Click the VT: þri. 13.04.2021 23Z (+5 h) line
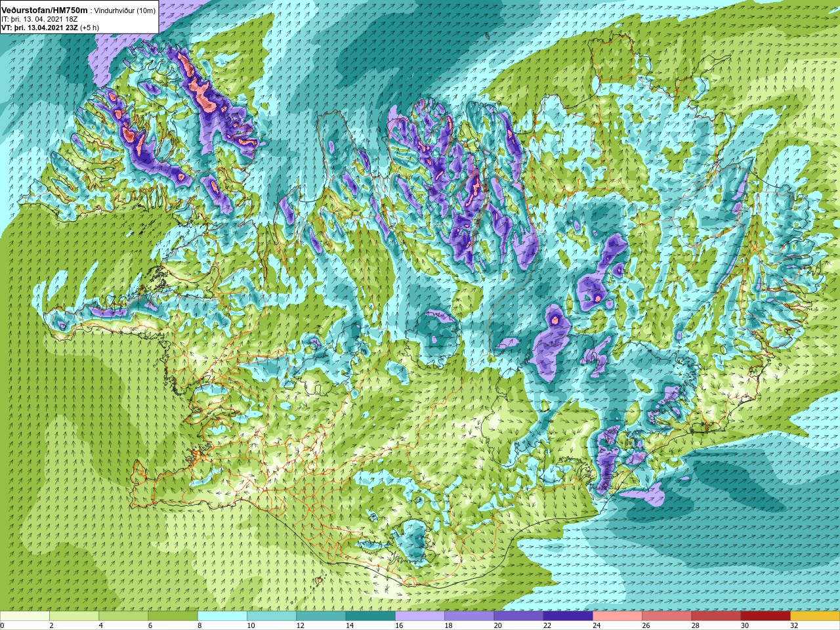This screenshot has height=630, width=840. click(51, 28)
